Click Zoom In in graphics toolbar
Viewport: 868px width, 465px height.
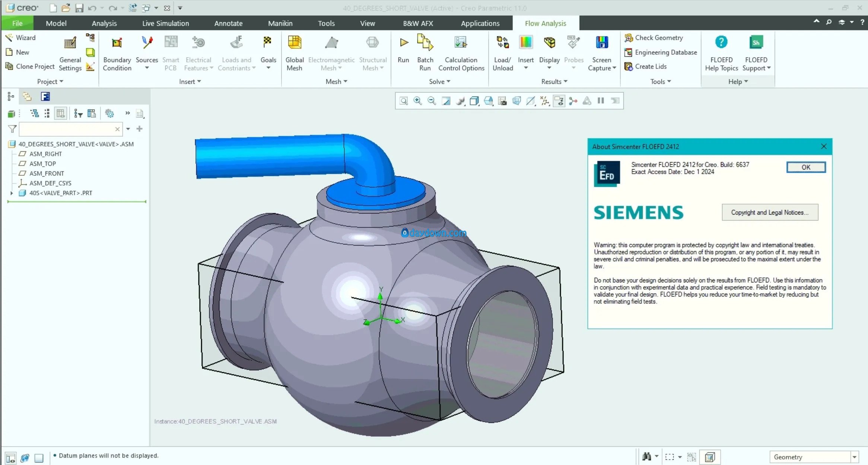(x=418, y=101)
